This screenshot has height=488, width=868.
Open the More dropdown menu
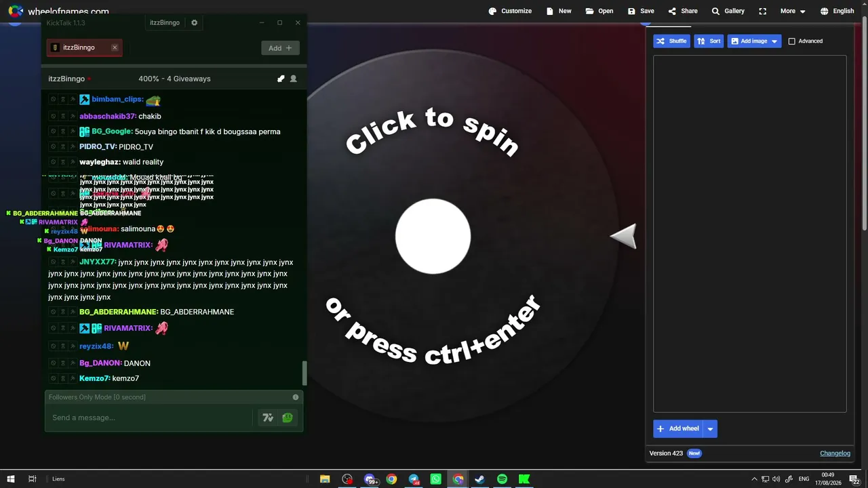[x=793, y=11]
